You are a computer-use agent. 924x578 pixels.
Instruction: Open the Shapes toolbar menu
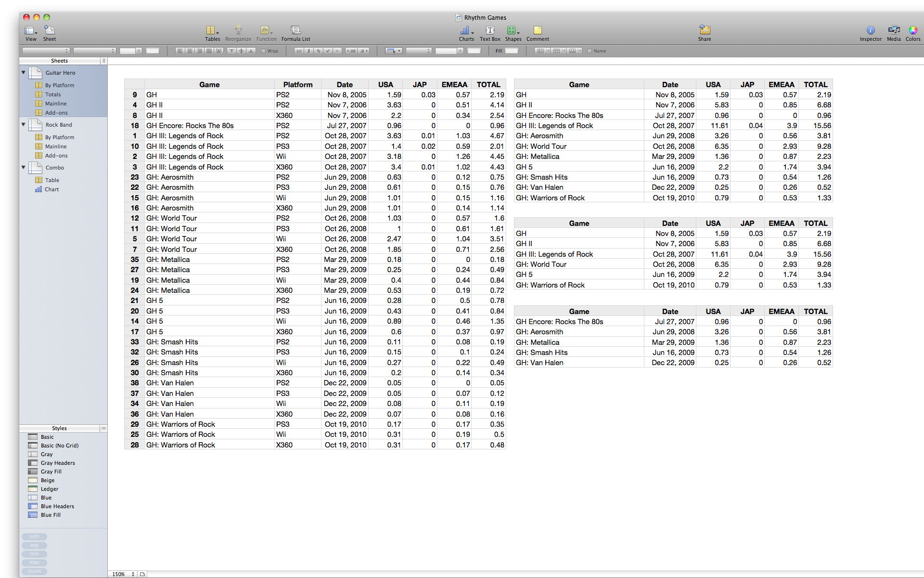point(513,33)
